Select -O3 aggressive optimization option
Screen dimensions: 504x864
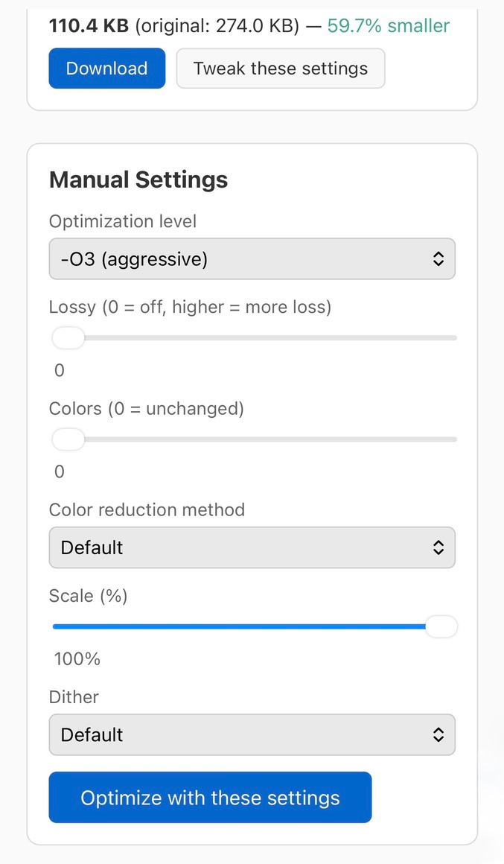(252, 258)
